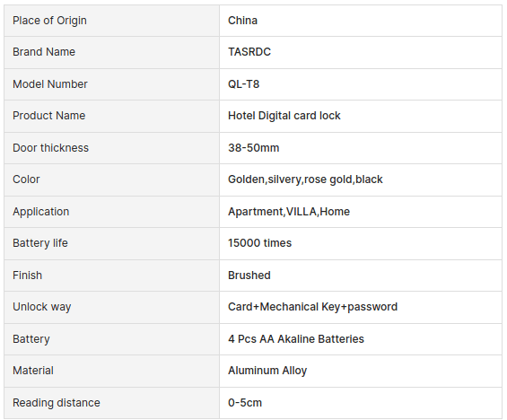The image size is (507, 420).
Task: Select the 0-5cm reading distance value
Action: (245, 403)
